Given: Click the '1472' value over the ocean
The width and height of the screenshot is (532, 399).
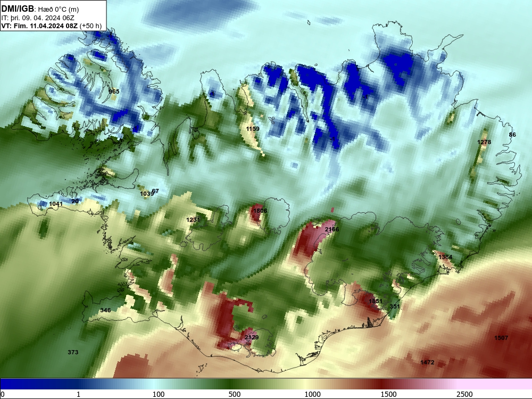Looking at the screenshot, I should [427, 362].
